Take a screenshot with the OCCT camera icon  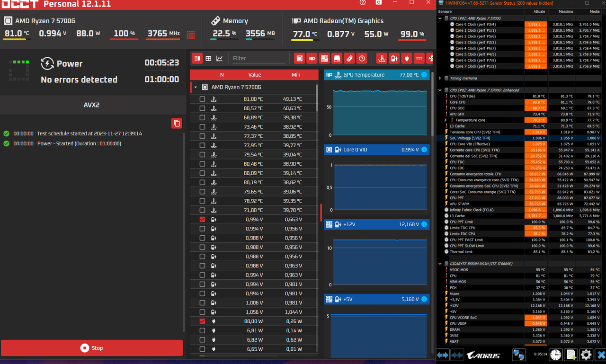tap(379, 3)
